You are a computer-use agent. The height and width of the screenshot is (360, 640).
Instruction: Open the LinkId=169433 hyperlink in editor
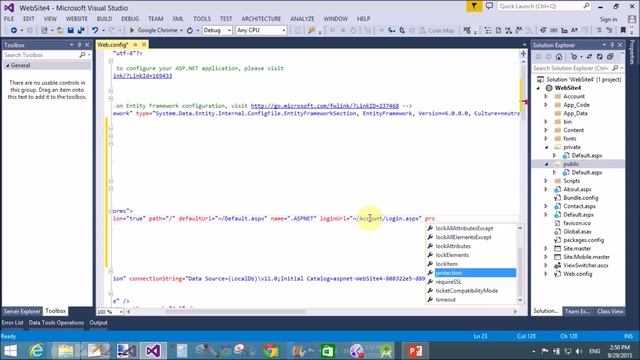coord(142,76)
